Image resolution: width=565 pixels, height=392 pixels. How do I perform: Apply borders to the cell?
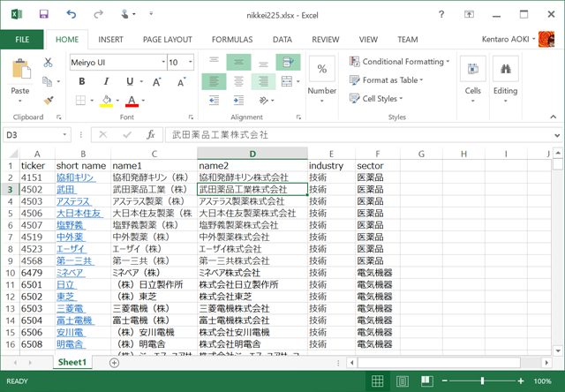tap(80, 101)
